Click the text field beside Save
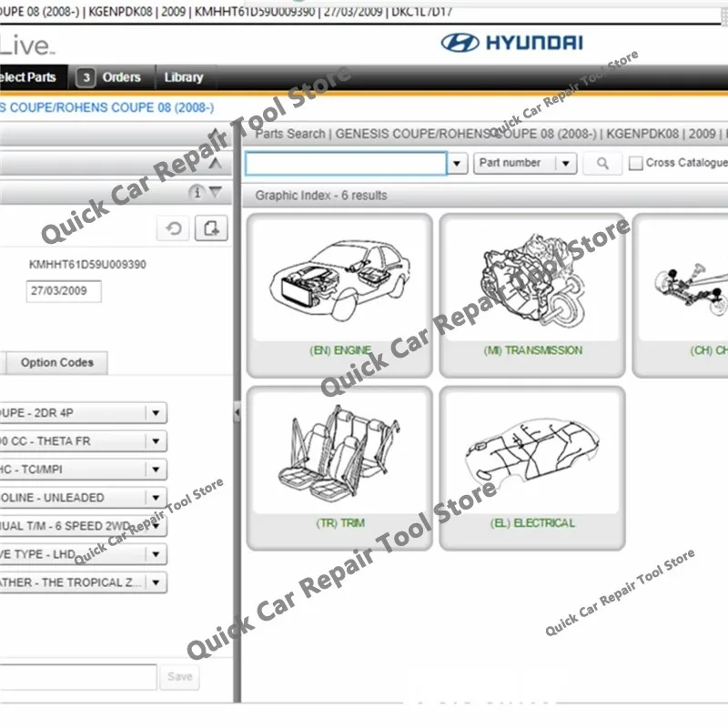The height and width of the screenshot is (728, 728). 77,677
